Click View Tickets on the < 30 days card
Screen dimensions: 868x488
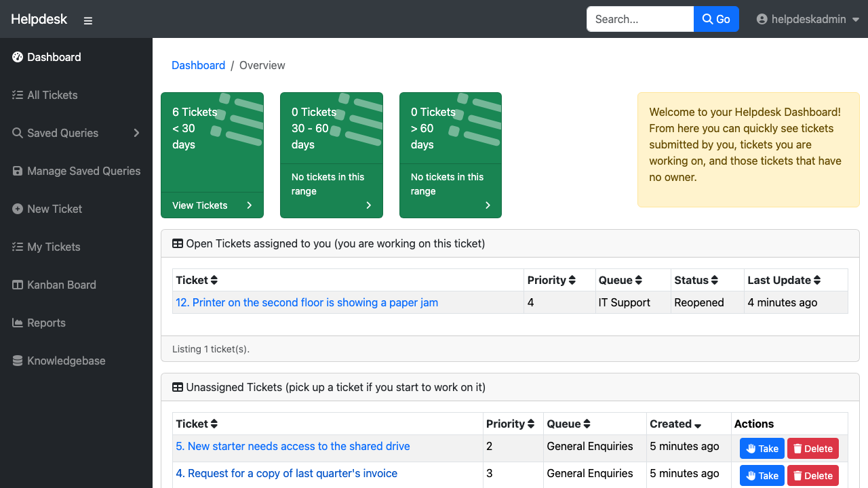pos(200,205)
